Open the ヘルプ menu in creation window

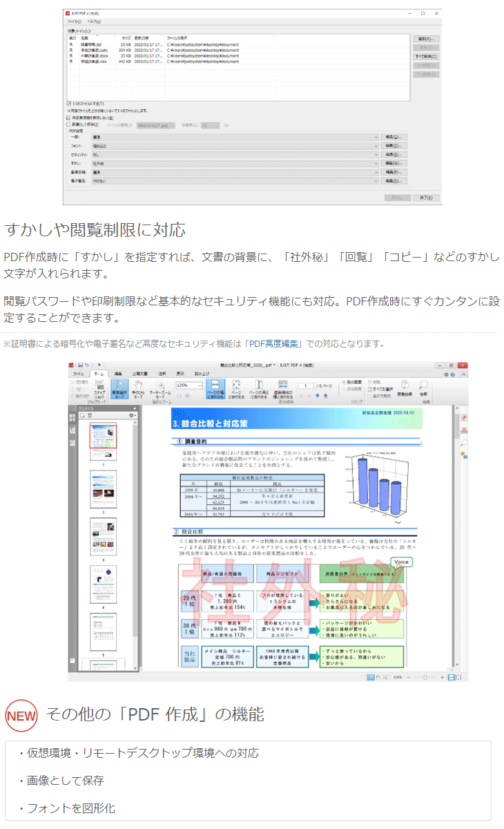(93, 21)
